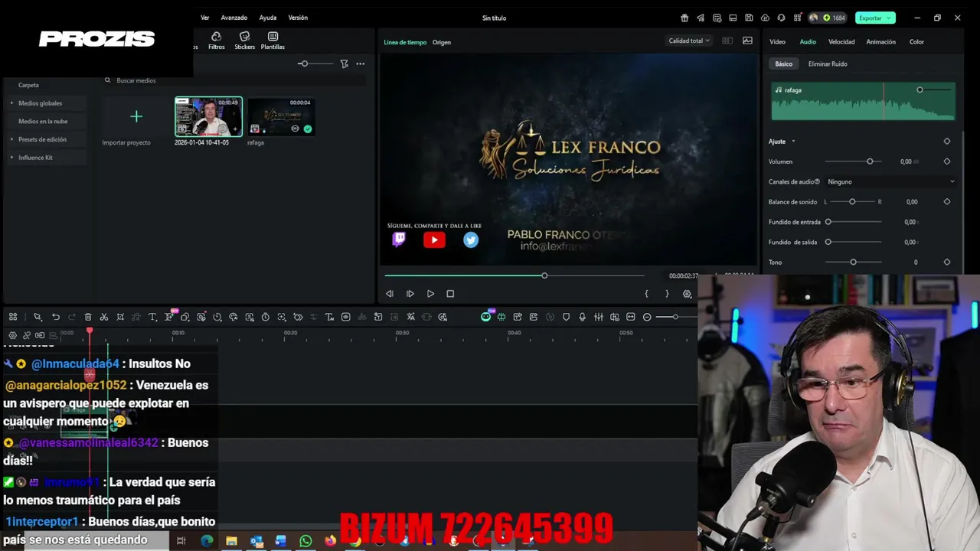Screen dimensions: 980x551
Task: Open the apps grid icon in title bar
Action: tap(798, 18)
